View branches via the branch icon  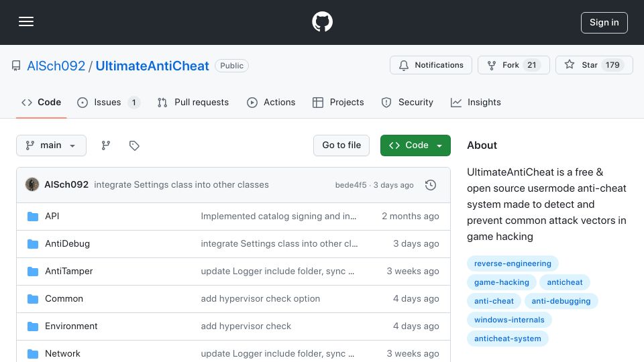point(106,145)
